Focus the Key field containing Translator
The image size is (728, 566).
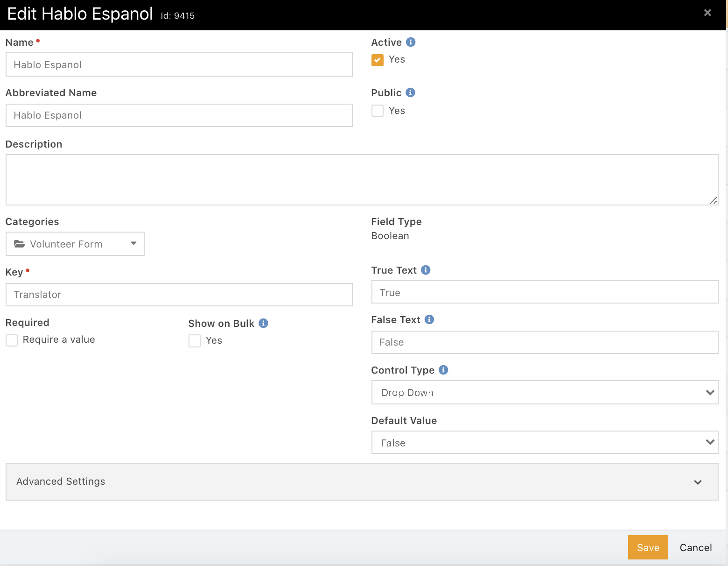click(179, 295)
